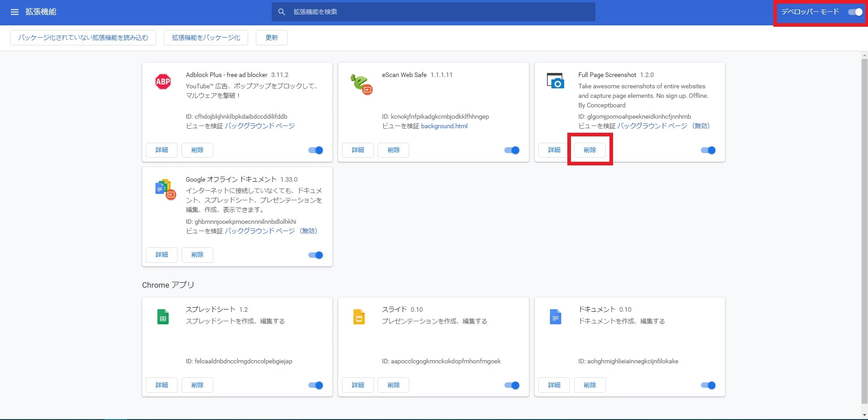Open Adblock Plus バックグラウンド ページ link

click(x=260, y=126)
